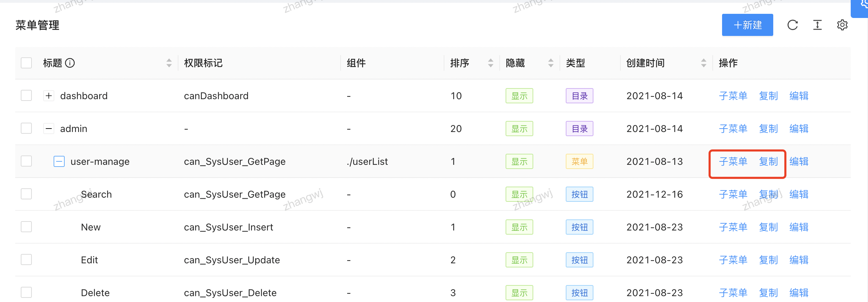The height and width of the screenshot is (302, 868).
Task: Click 复制 in the admin row
Action: [x=768, y=129]
